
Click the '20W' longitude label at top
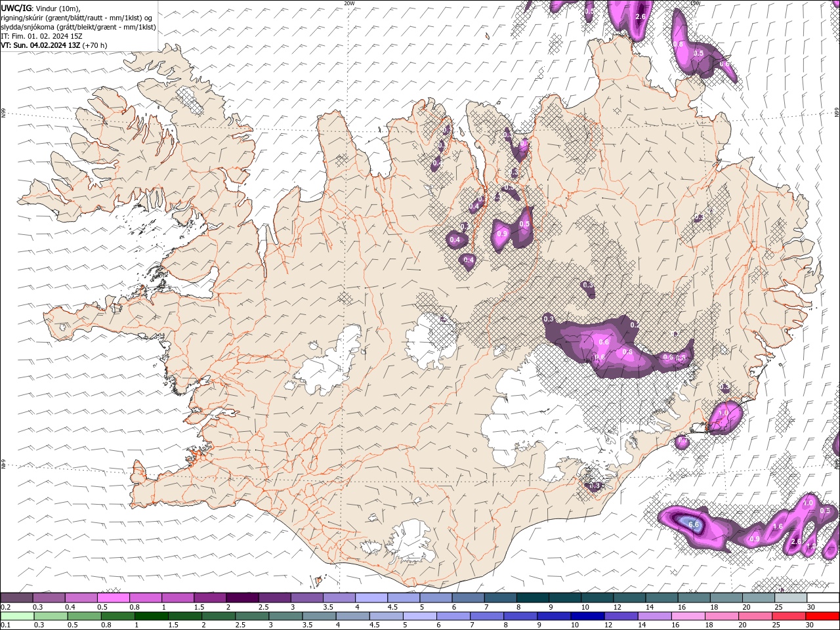click(349, 3)
